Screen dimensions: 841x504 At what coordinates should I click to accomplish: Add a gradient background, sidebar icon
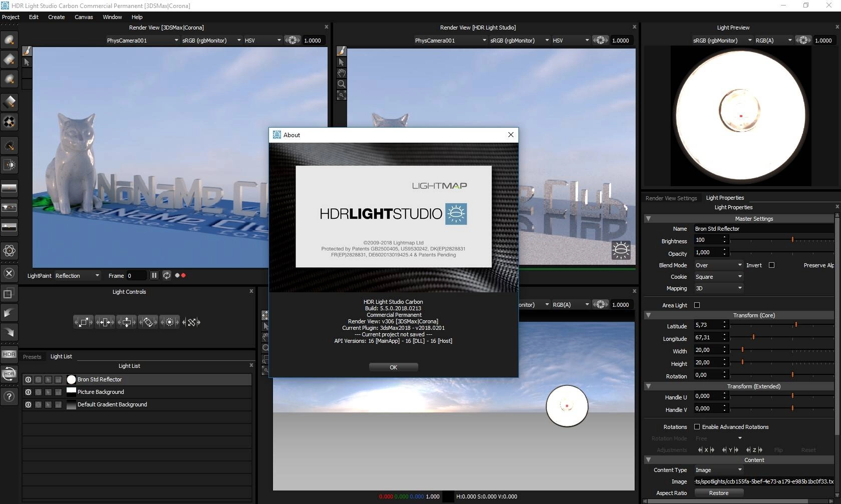pos(9,188)
